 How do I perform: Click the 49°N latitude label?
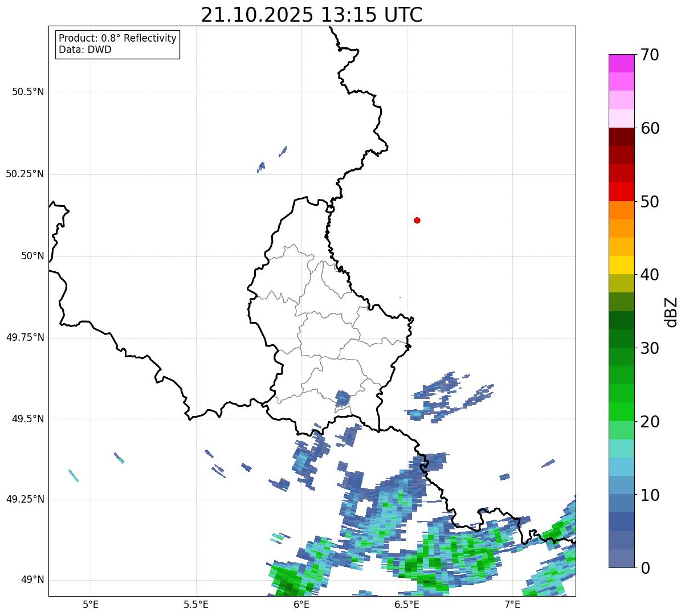click(x=32, y=580)
